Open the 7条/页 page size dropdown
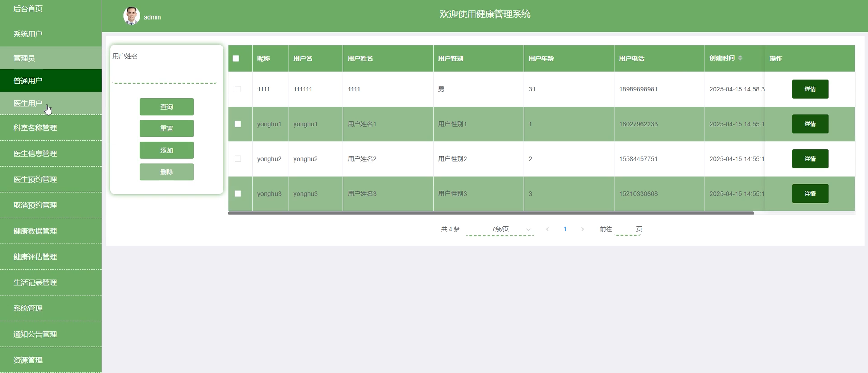This screenshot has height=373, width=868. (500, 229)
